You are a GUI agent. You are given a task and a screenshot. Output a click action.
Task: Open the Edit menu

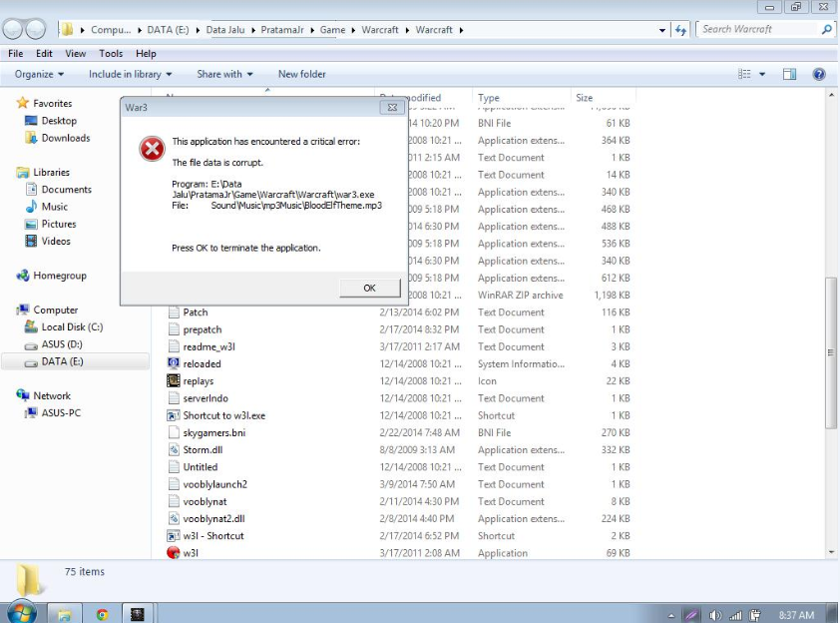point(44,54)
